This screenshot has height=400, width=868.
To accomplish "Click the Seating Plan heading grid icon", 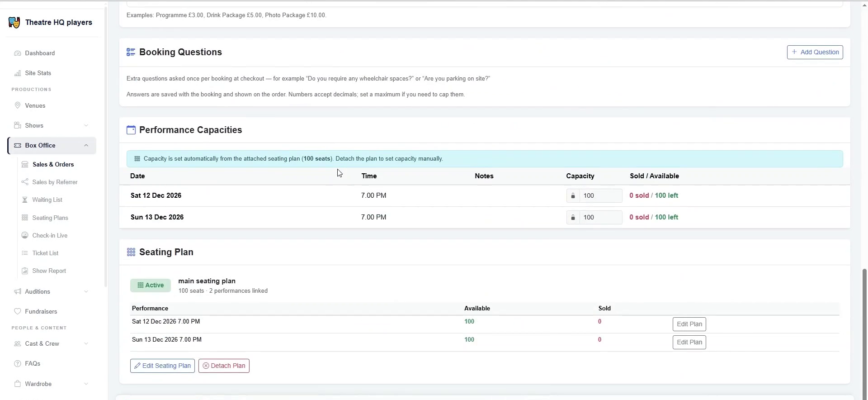I will 131,252.
